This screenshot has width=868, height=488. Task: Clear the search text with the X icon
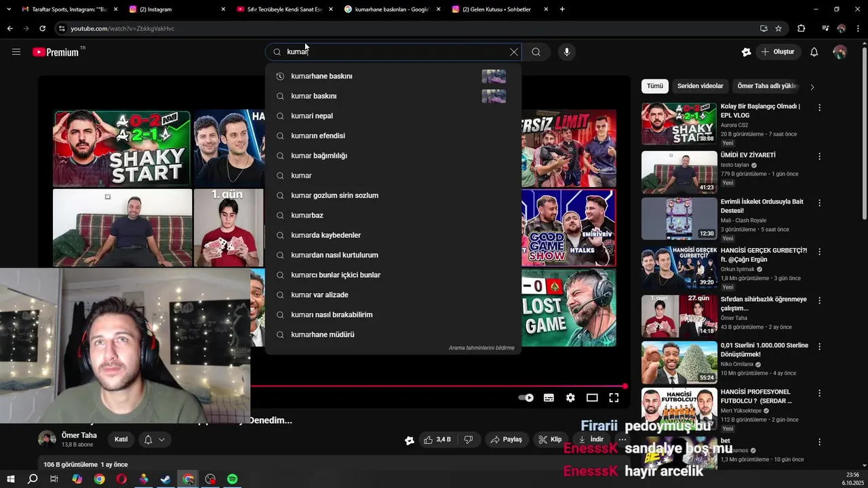click(x=514, y=52)
